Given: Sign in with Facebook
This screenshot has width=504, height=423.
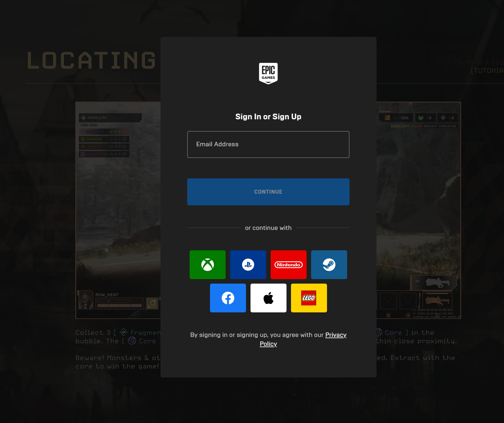Looking at the screenshot, I should click(x=228, y=298).
